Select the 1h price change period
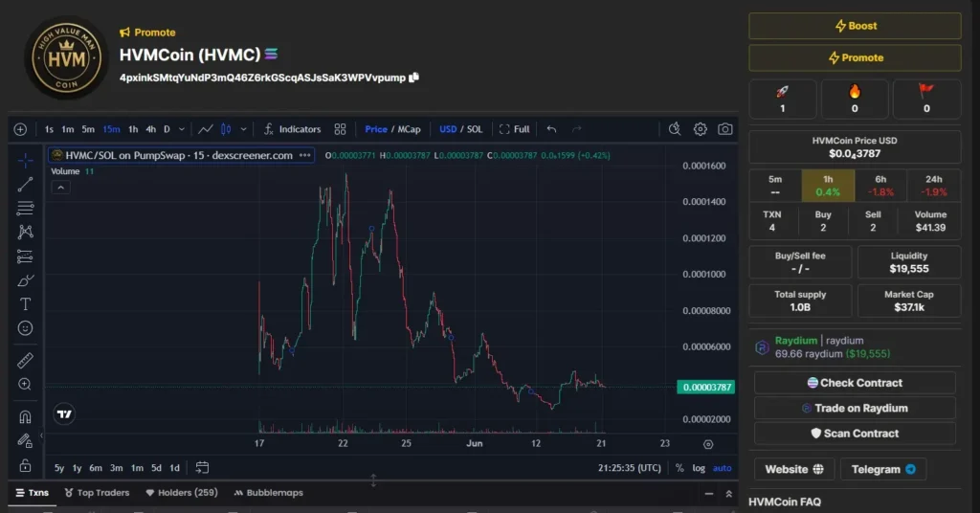 (x=828, y=186)
